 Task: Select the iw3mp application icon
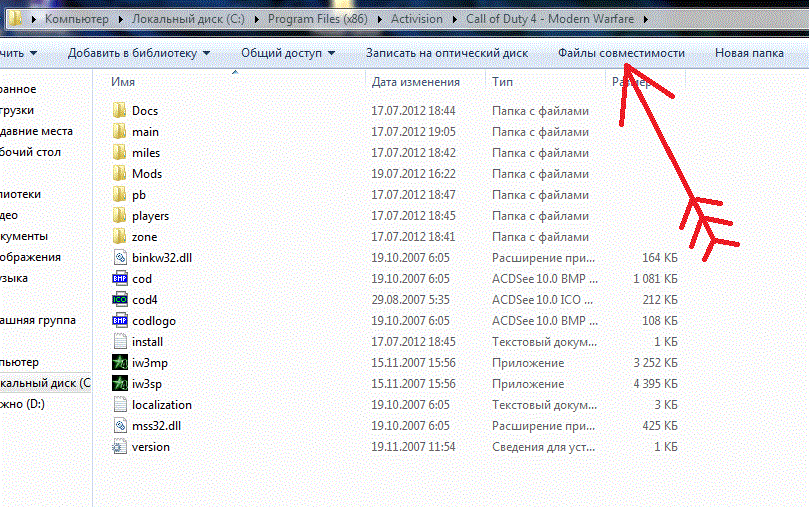pyautogui.click(x=120, y=363)
